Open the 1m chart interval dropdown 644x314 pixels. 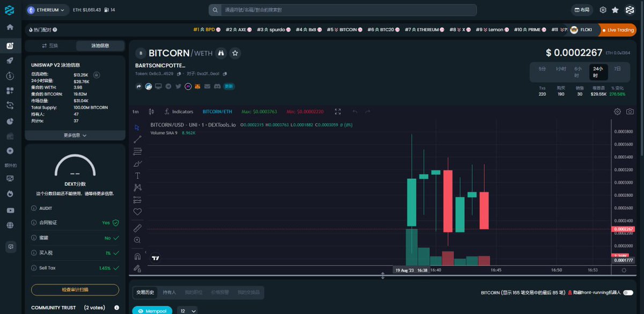135,112
